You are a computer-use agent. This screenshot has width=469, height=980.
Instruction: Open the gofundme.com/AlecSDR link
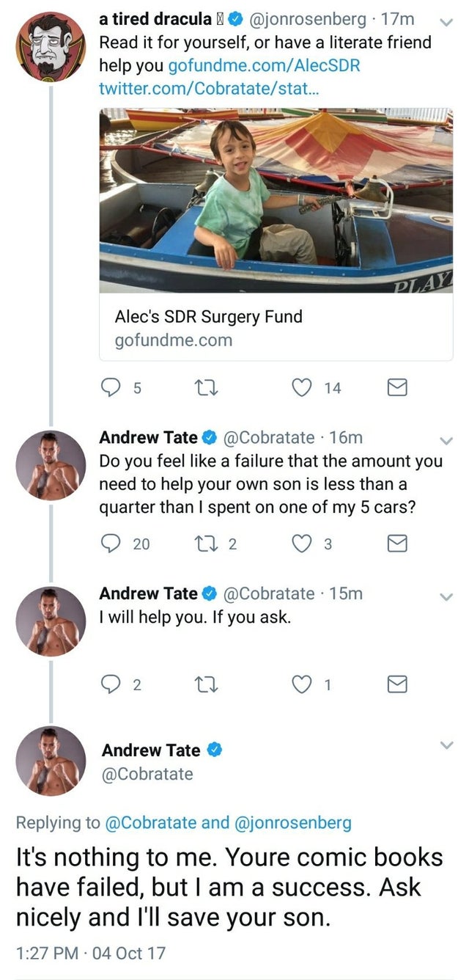pos(264,65)
